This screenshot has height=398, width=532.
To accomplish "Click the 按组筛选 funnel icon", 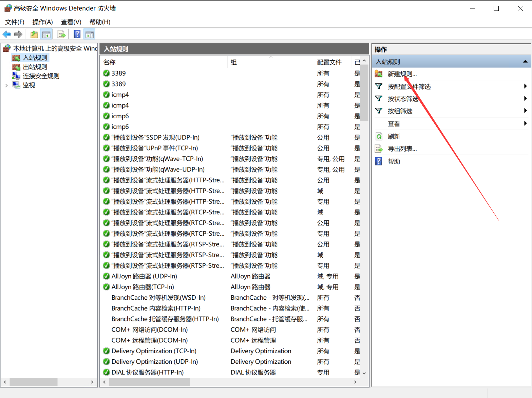I will pyautogui.click(x=379, y=111).
